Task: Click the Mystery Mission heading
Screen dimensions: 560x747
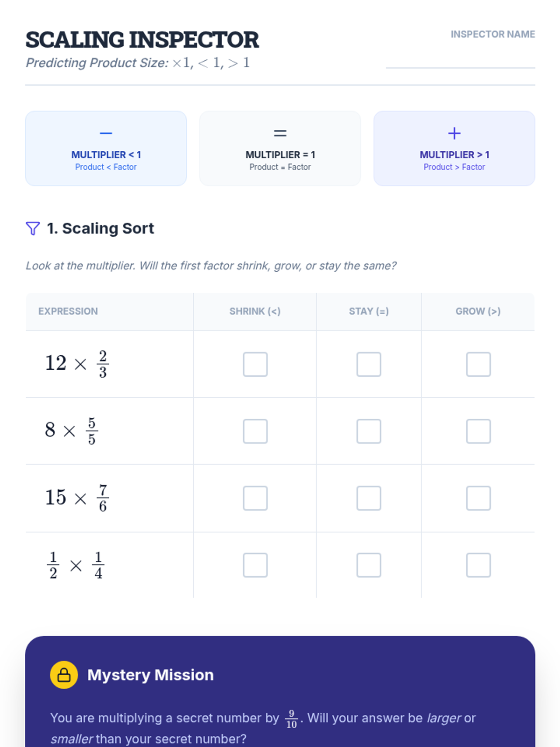Action: tap(150, 675)
